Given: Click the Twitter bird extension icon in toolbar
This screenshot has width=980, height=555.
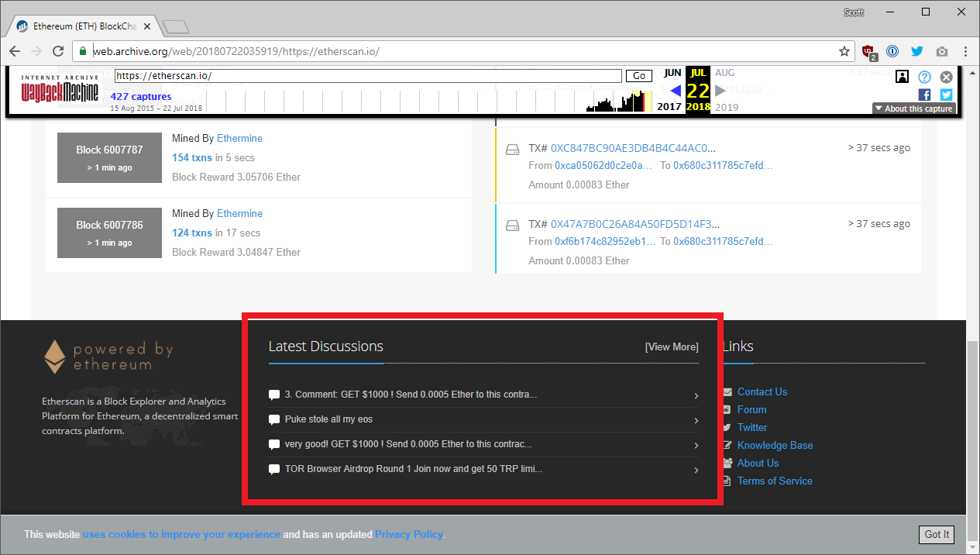Looking at the screenshot, I should coord(917,51).
